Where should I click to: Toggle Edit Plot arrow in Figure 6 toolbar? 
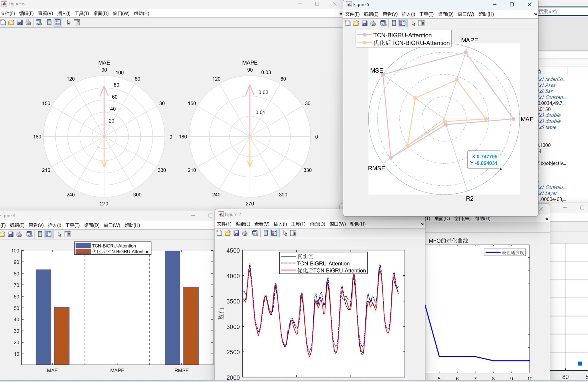69,22
